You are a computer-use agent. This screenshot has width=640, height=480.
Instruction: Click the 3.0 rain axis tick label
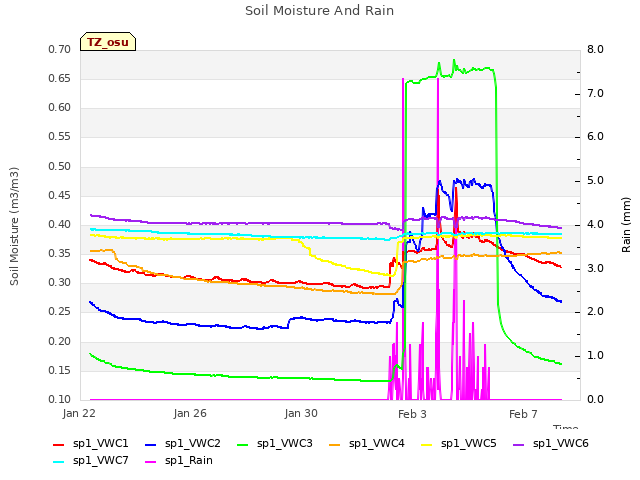tap(595, 269)
